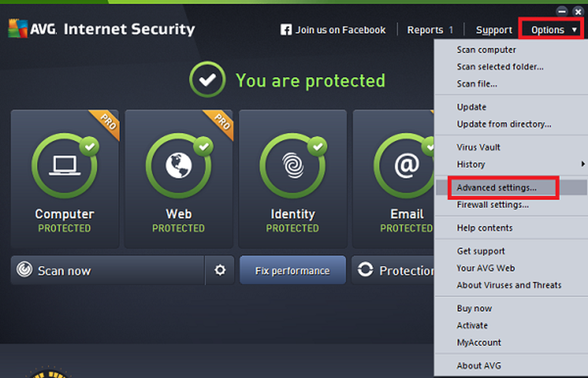
Task: Expand the Options dropdown menu
Action: tap(553, 29)
